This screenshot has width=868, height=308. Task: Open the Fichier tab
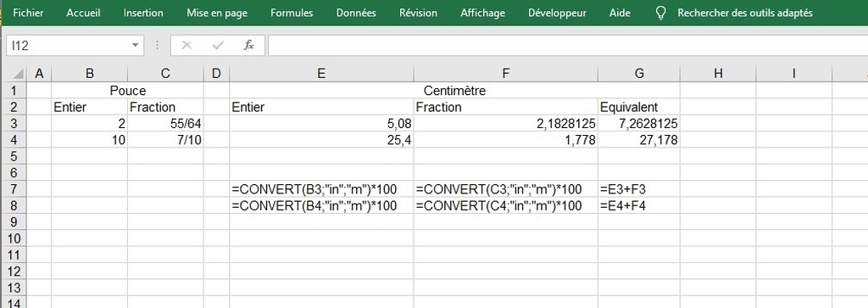click(x=28, y=13)
